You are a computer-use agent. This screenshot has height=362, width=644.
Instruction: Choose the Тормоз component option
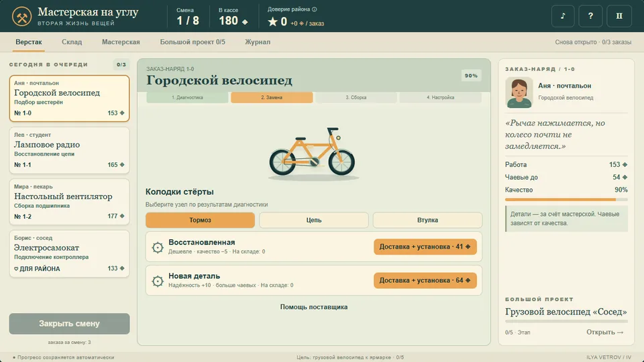click(x=200, y=220)
